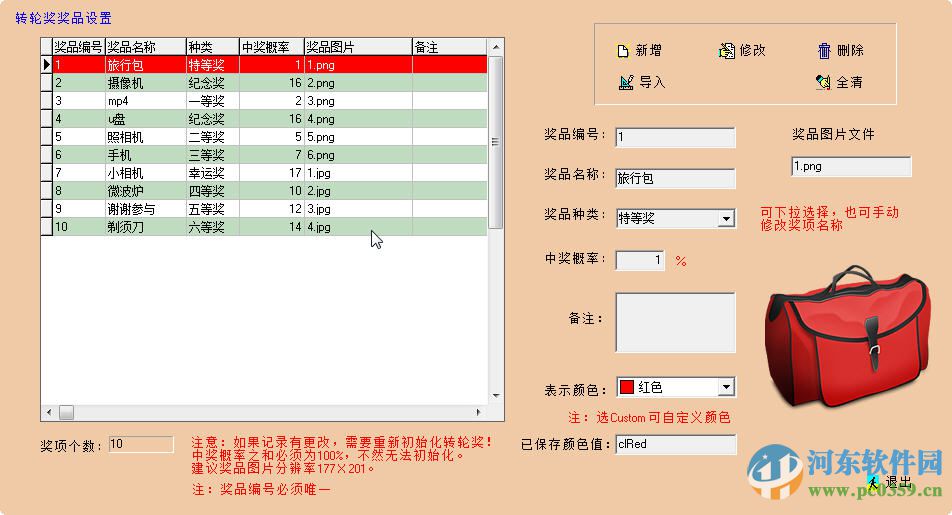Click the 修改 (modify) icon
952x515 pixels.
[x=726, y=51]
